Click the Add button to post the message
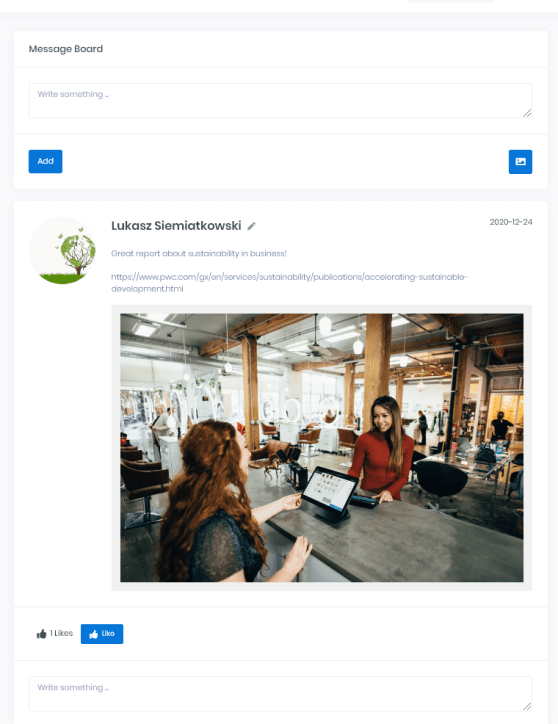The width and height of the screenshot is (558, 724). pos(45,162)
